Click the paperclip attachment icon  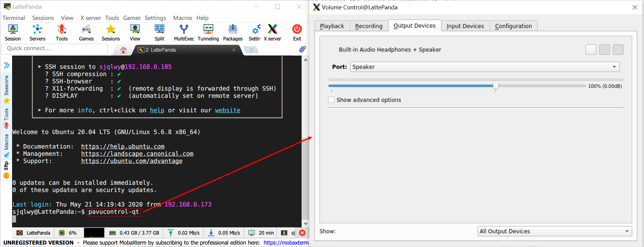tap(302, 49)
